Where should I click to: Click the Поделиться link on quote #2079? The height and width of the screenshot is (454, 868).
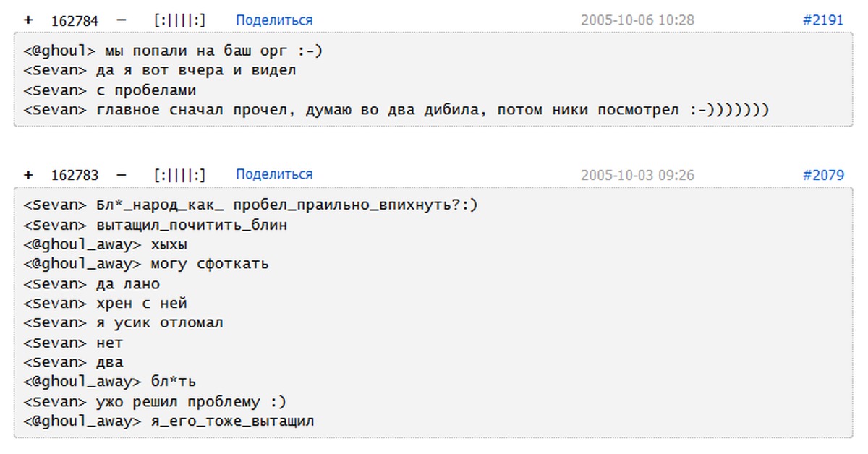click(x=274, y=174)
